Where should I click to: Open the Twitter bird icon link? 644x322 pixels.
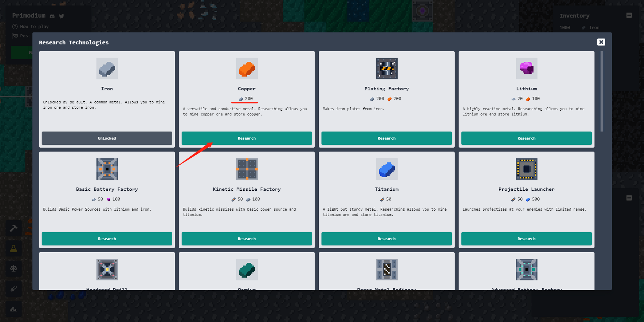(x=62, y=16)
